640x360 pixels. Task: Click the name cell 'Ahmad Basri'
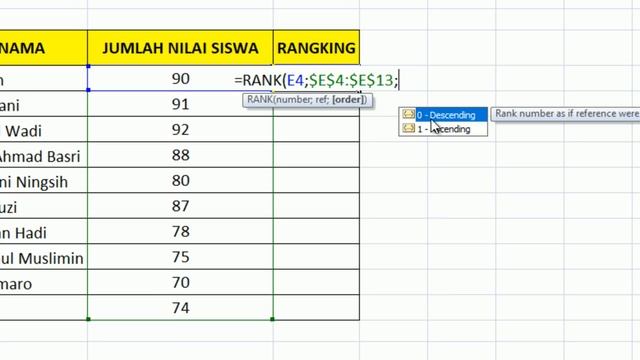click(x=43, y=156)
